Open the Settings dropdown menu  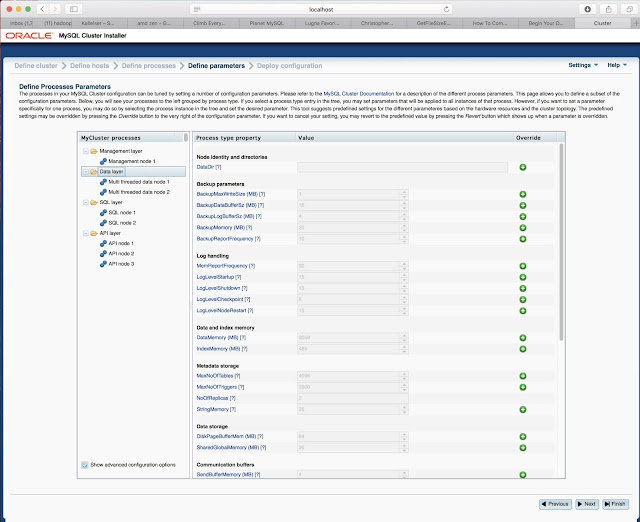coord(583,65)
